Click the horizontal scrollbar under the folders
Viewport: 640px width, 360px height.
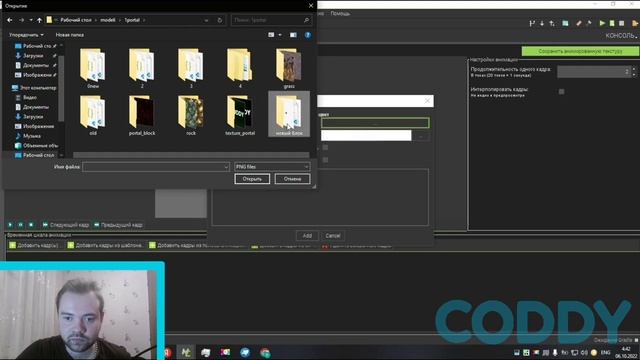point(191,155)
